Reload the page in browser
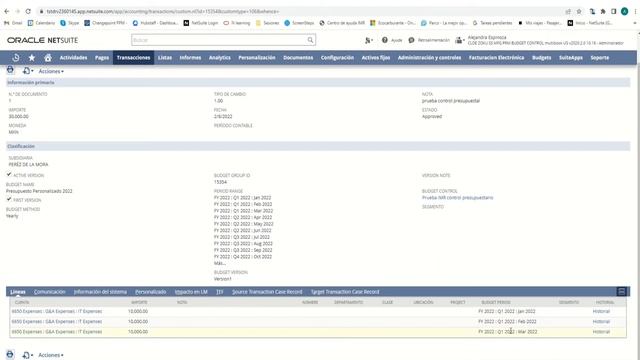 point(28,11)
